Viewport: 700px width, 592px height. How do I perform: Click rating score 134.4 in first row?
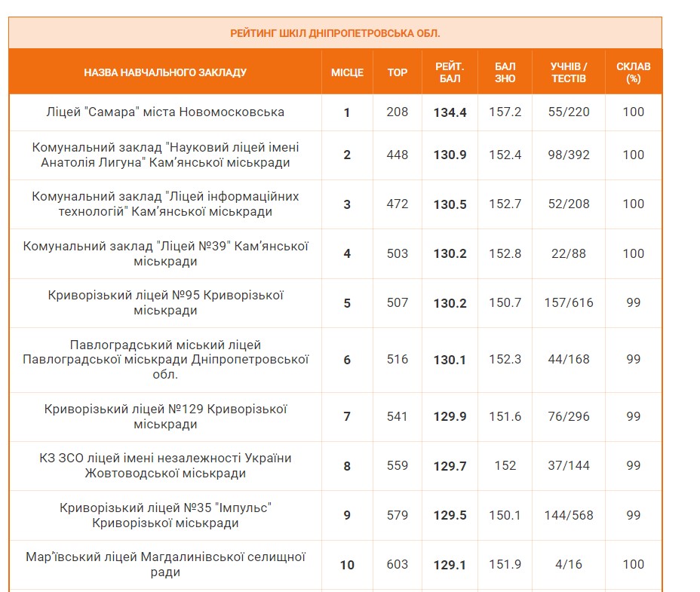(x=450, y=112)
